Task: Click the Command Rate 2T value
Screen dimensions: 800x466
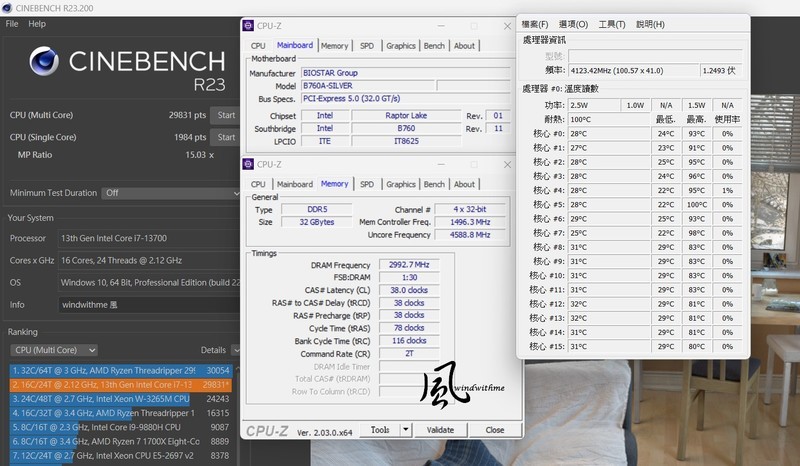Action: tap(409, 353)
